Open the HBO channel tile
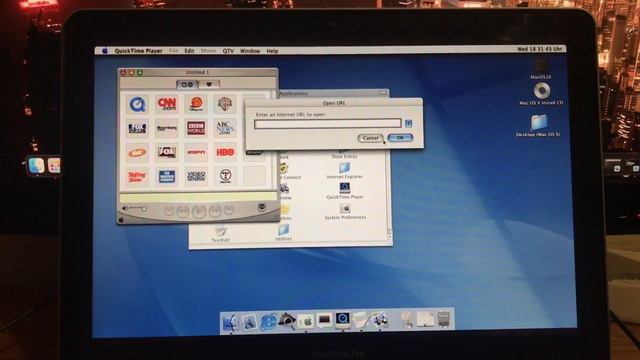The image size is (640, 360). pyautogui.click(x=225, y=152)
